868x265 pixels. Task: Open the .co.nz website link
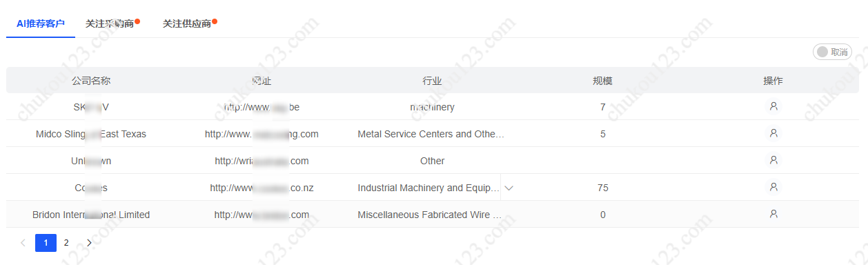(x=262, y=188)
